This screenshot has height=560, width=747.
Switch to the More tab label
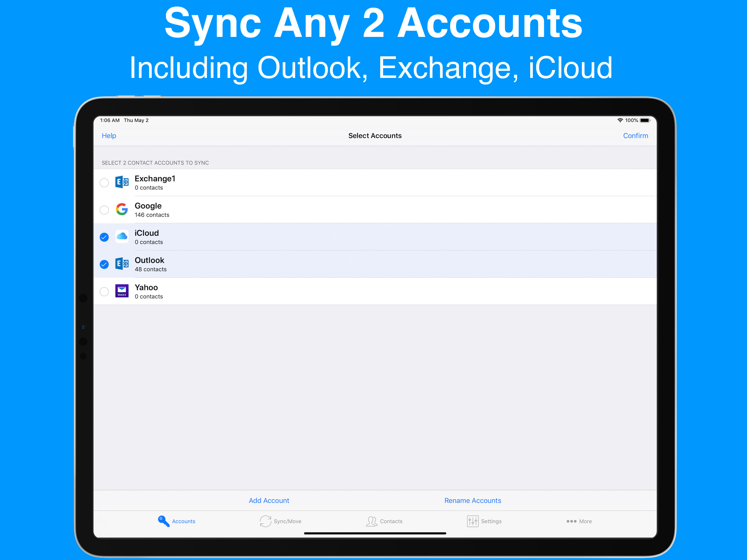(x=585, y=521)
